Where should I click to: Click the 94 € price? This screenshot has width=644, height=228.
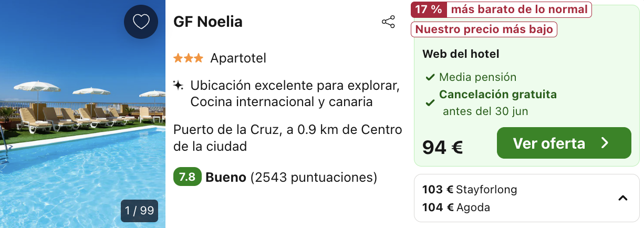tap(442, 148)
